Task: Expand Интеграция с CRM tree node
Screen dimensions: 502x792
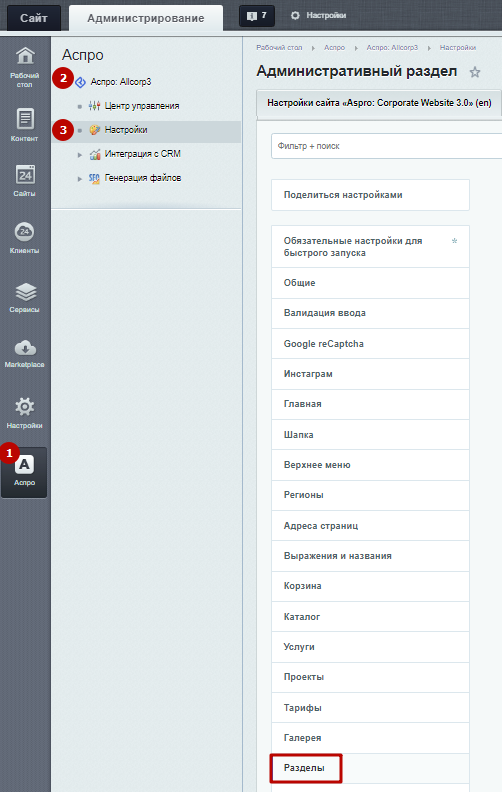Action: [x=80, y=155]
